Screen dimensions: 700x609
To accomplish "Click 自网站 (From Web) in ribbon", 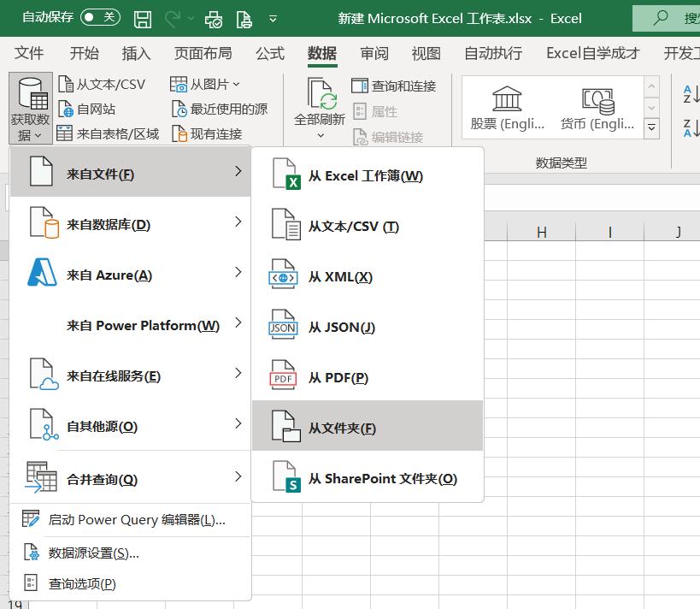I will (x=87, y=109).
